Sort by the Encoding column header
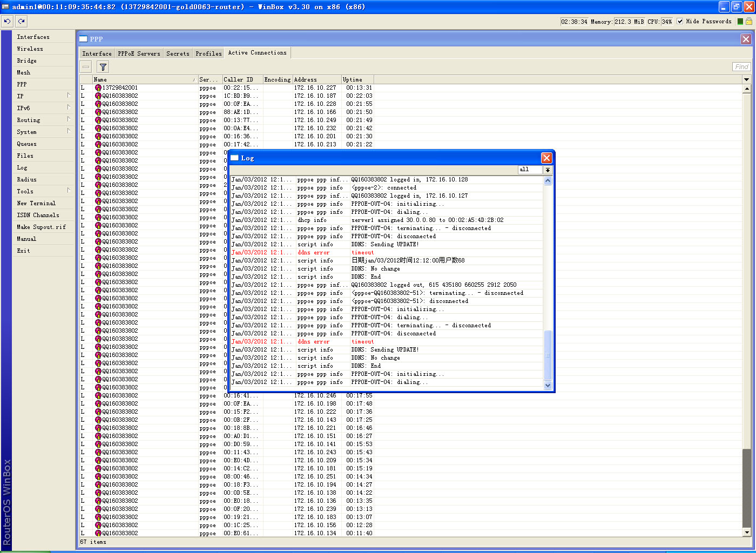Screen dimensions: 756x553 click(x=278, y=79)
